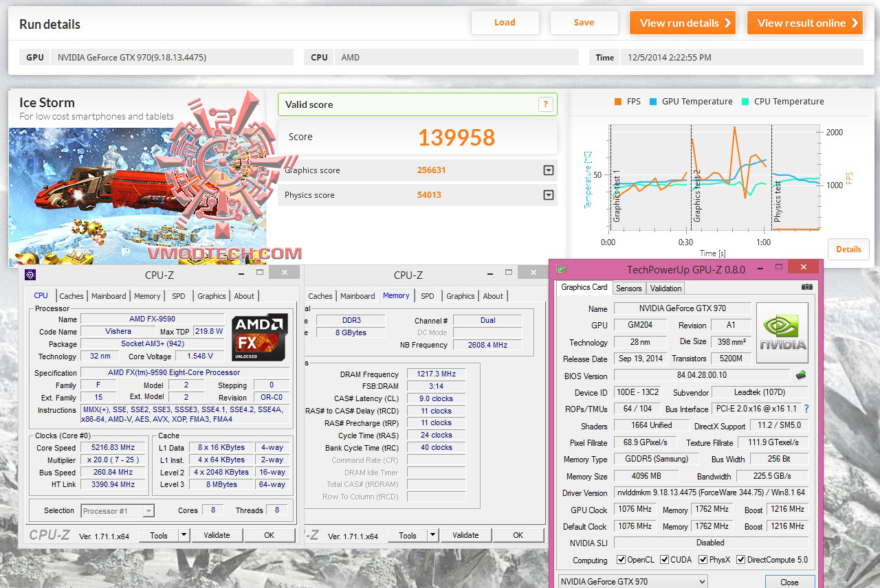Click the Ice Storm preview thumbnail

coord(137,196)
